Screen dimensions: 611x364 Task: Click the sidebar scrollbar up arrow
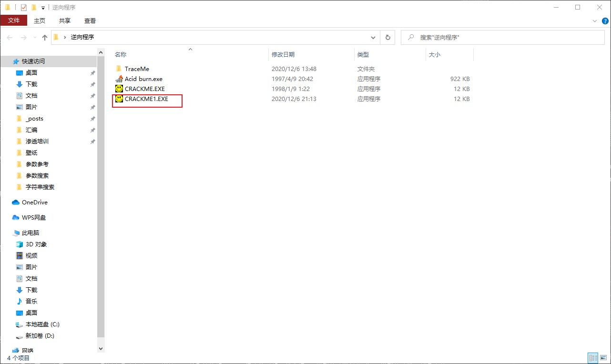tap(101, 52)
